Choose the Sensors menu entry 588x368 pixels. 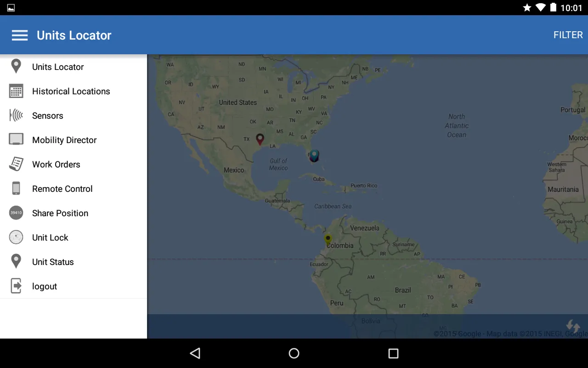coord(48,116)
